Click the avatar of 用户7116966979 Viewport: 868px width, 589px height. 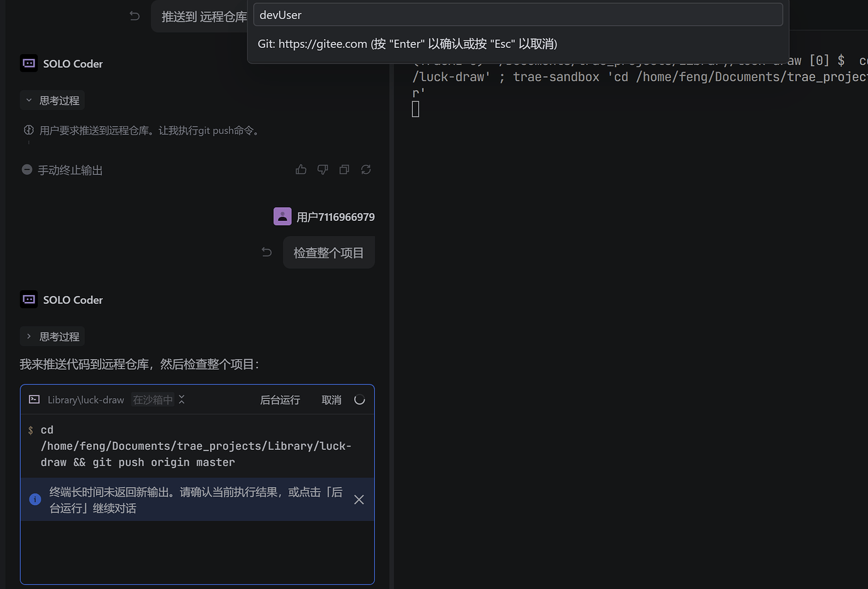click(282, 216)
